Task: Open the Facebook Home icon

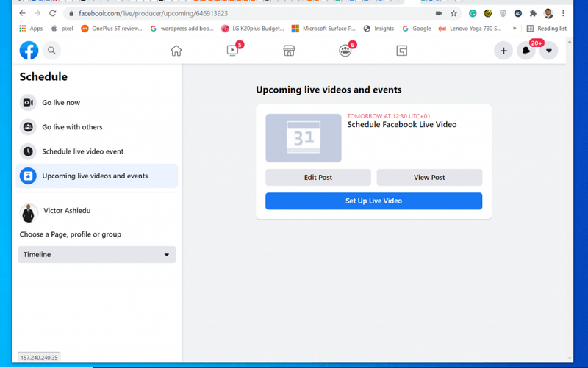Action: 176,51
